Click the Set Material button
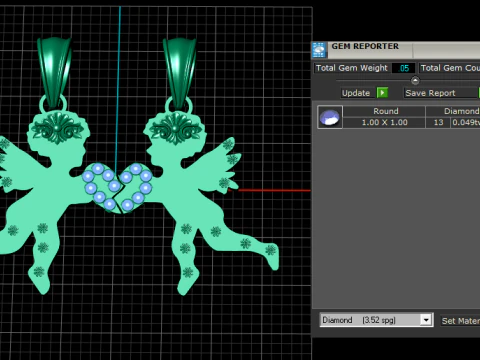This screenshot has height=360, width=480. point(460,321)
